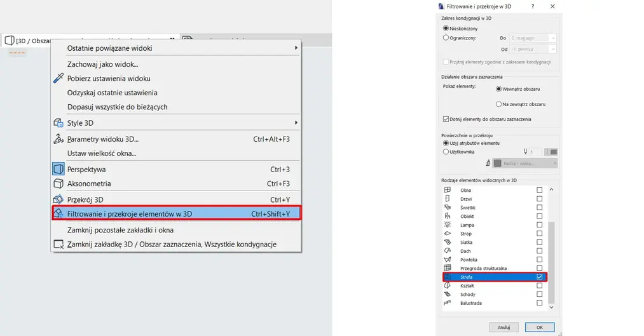The image size is (644, 336).
Task: Click the Parametry widoku 3D icon
Action: click(58, 138)
